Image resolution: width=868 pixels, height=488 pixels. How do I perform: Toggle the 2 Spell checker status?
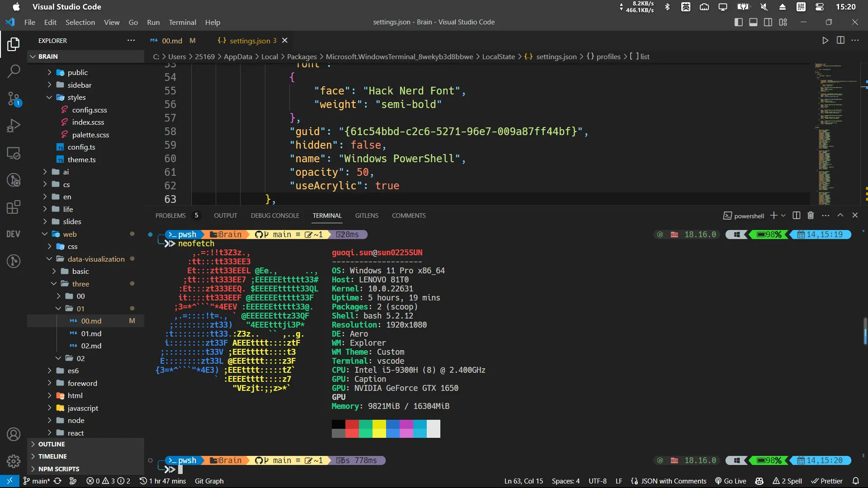pos(787,481)
